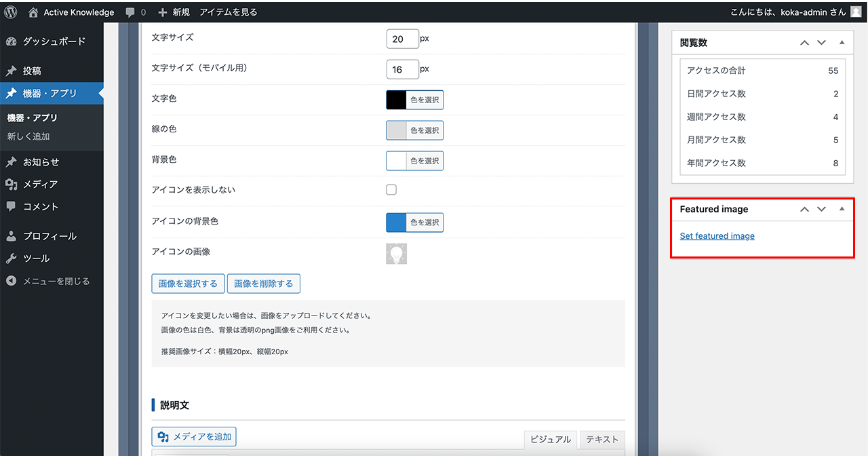Open the 機器・アプリ submenu entry
Viewport: 868px width, 458px height.
tap(33, 117)
